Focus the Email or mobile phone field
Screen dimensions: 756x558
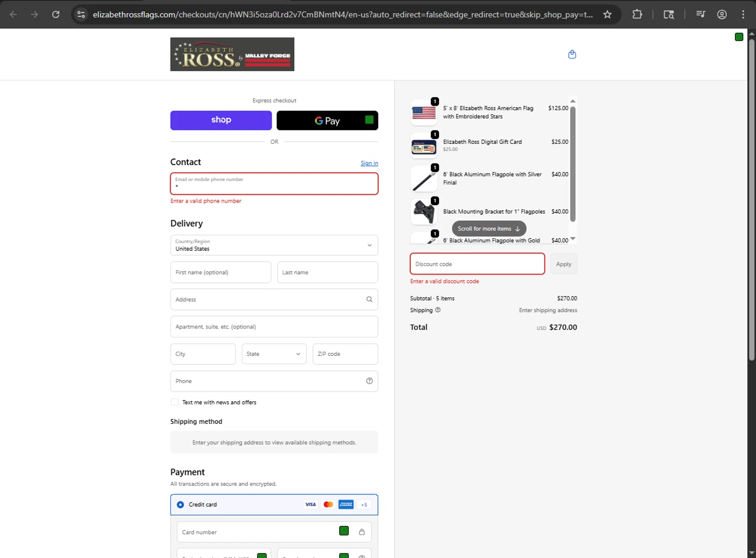pos(274,183)
